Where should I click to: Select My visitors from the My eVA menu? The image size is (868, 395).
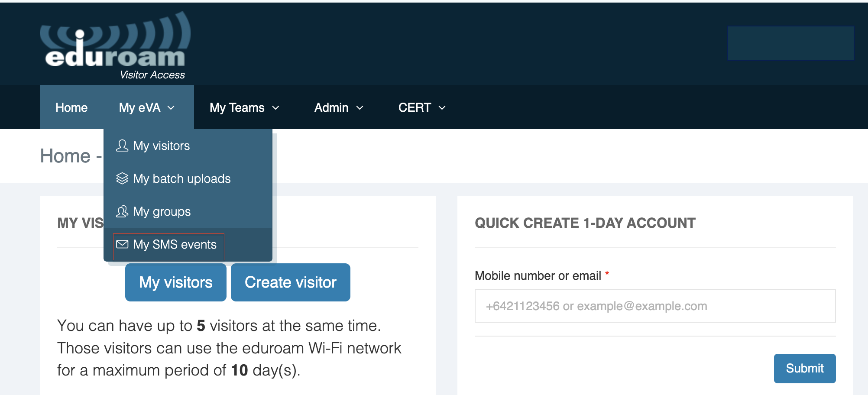pyautogui.click(x=162, y=146)
